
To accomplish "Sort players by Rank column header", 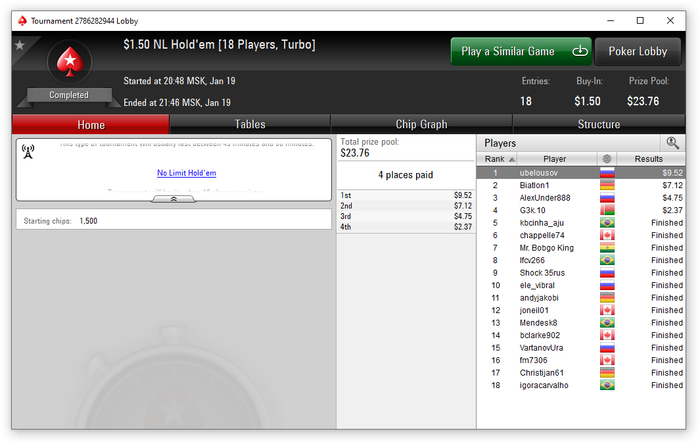I will [497, 159].
